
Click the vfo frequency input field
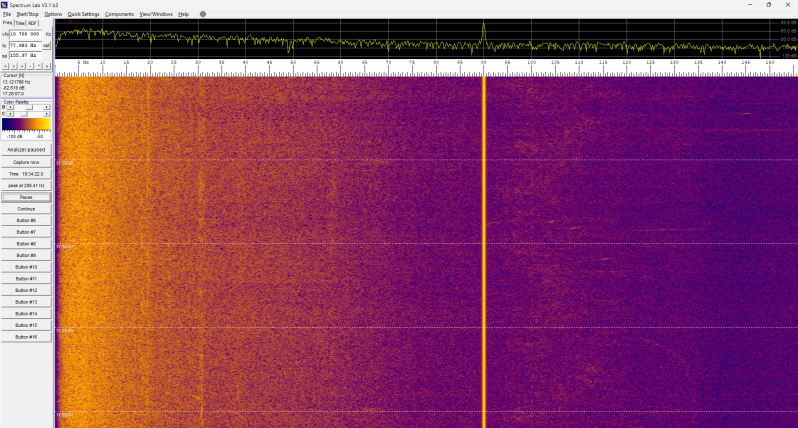pos(25,34)
